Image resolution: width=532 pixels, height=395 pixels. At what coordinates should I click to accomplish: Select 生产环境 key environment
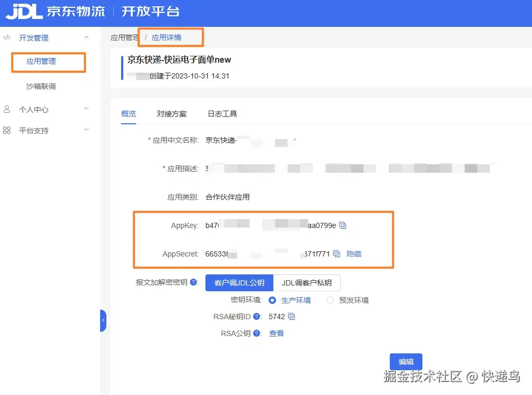(272, 300)
